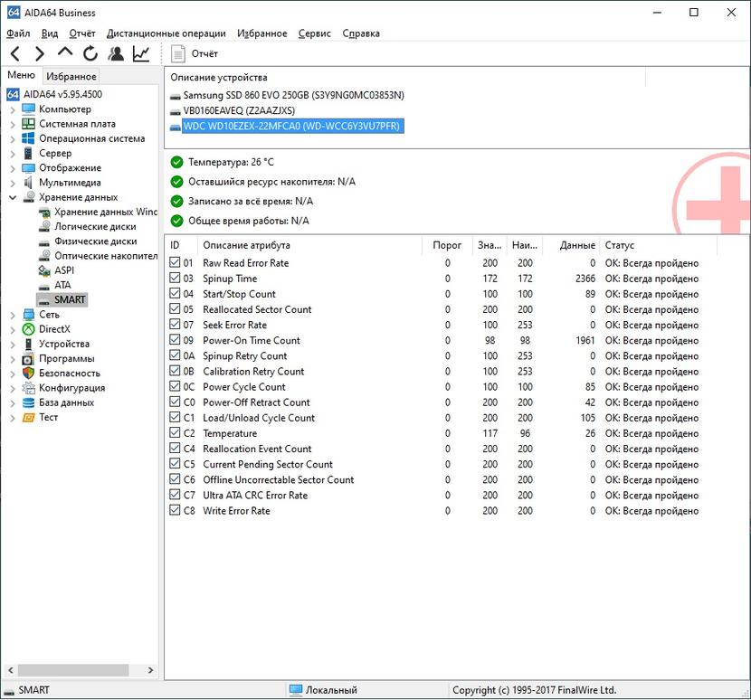Go back with the left arrow toolbar icon
751x700 pixels.
pos(15,53)
